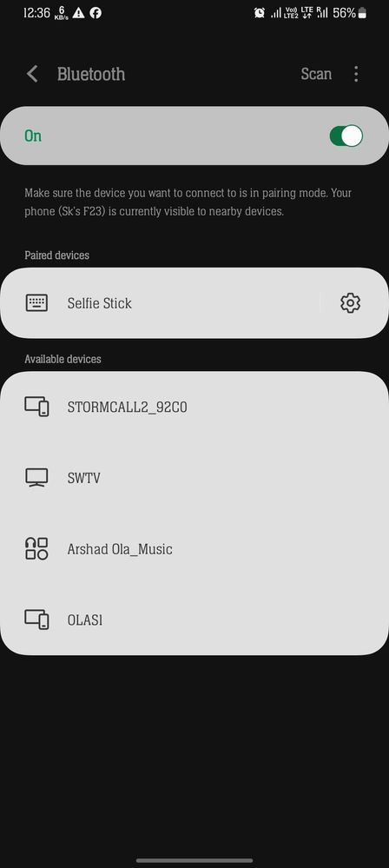Viewport: 389px width, 868px height.
Task: Tap the bottom navigation gesture bar
Action: pyautogui.click(x=194, y=860)
